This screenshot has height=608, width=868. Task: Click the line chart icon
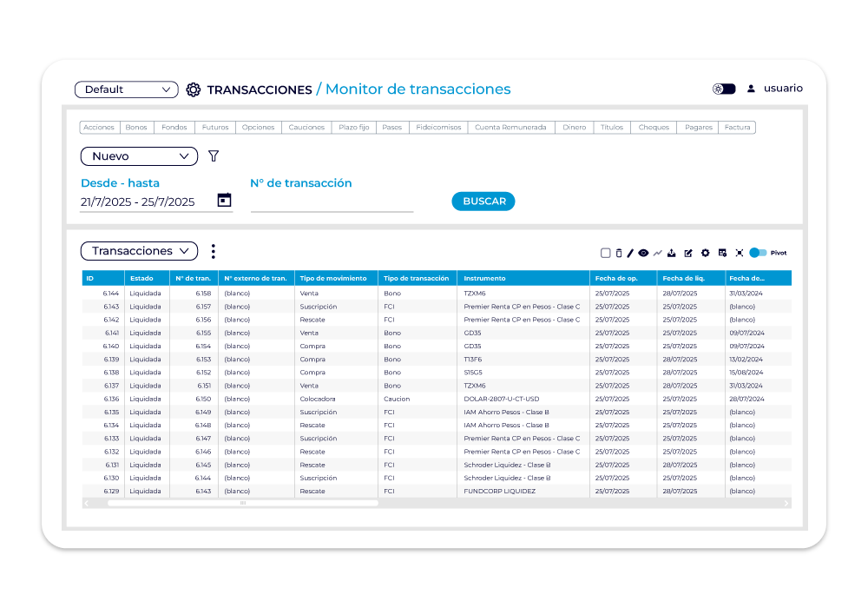[658, 253]
